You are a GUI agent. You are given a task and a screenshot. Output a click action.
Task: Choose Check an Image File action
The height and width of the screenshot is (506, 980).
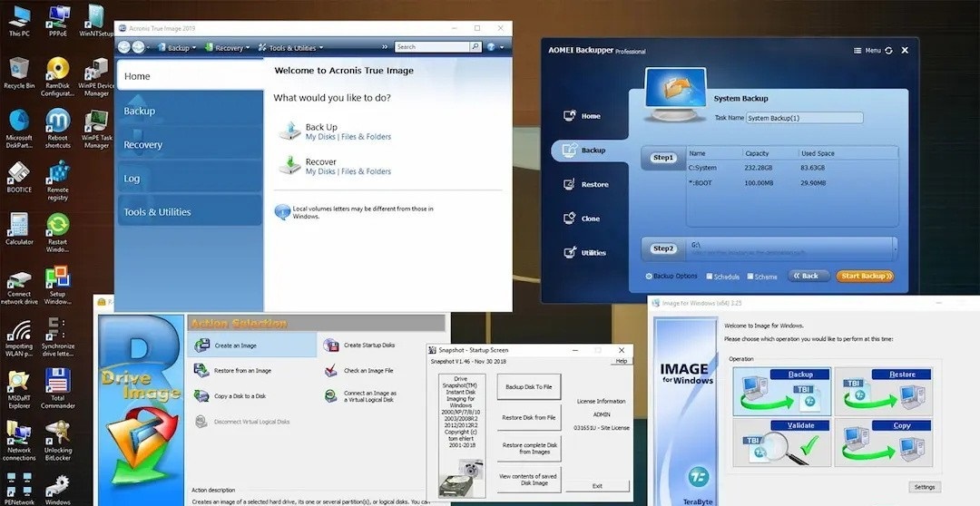(367, 370)
